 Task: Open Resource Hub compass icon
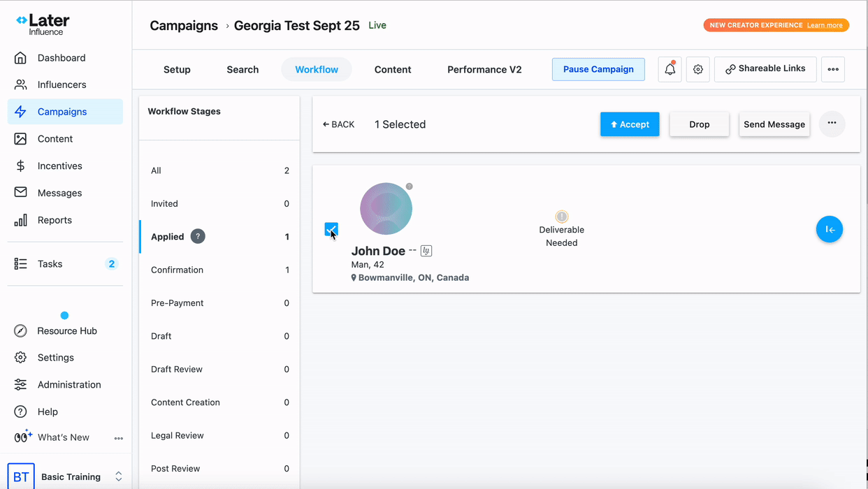(21, 331)
